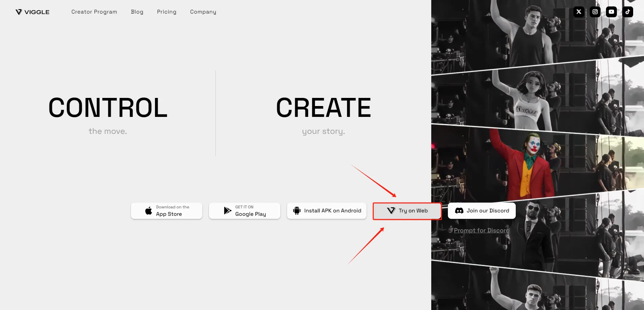Open the Blog menu item

tap(137, 12)
